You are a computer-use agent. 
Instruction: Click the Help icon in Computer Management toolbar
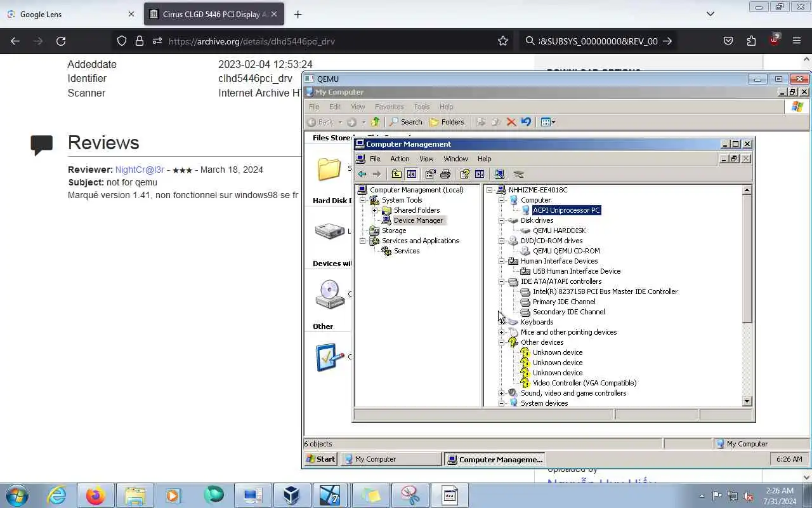click(465, 174)
